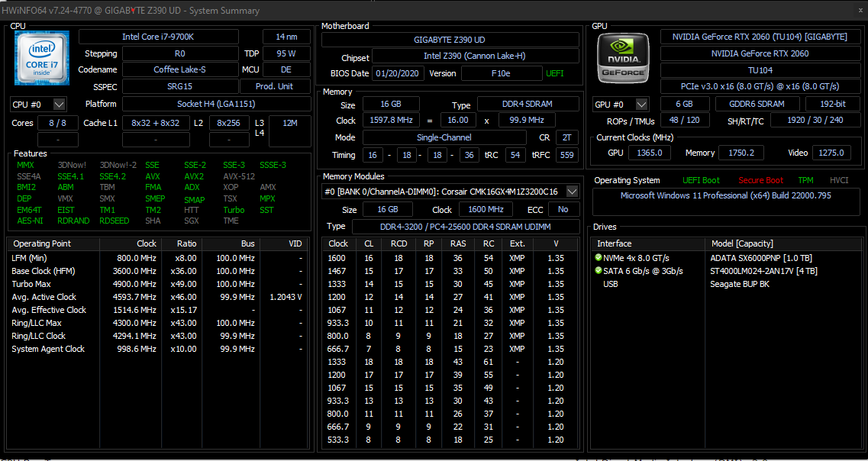
Task: Click the GDDR6 SDRAM field
Action: pos(757,104)
